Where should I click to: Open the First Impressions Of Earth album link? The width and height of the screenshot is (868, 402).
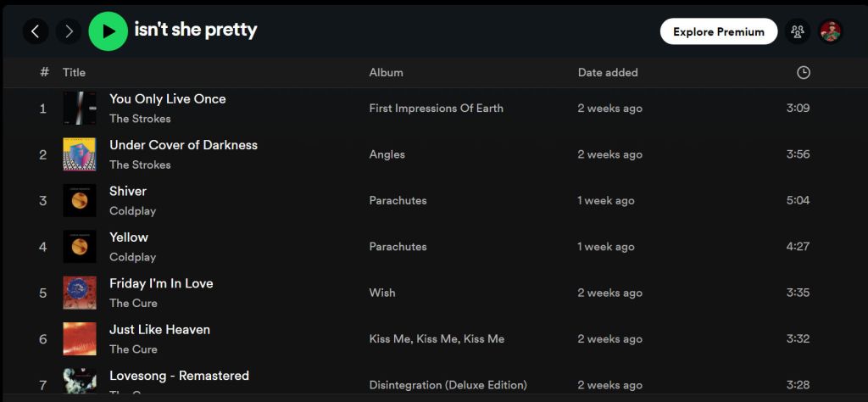436,109
